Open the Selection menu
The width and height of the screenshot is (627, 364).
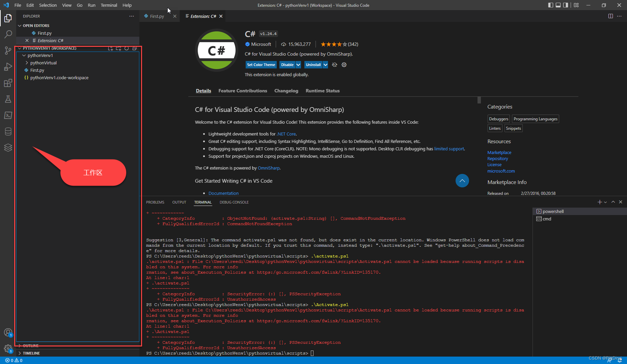pos(48,5)
